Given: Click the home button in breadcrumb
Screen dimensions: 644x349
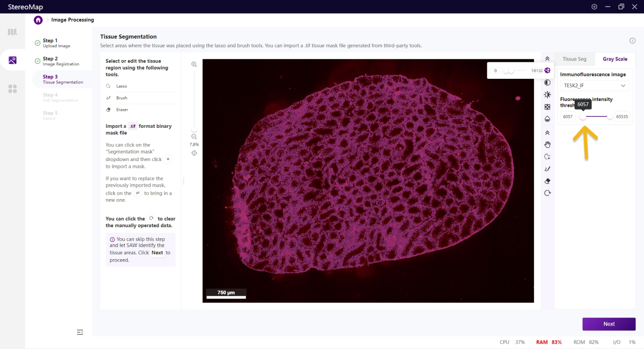Looking at the screenshot, I should coord(38,20).
